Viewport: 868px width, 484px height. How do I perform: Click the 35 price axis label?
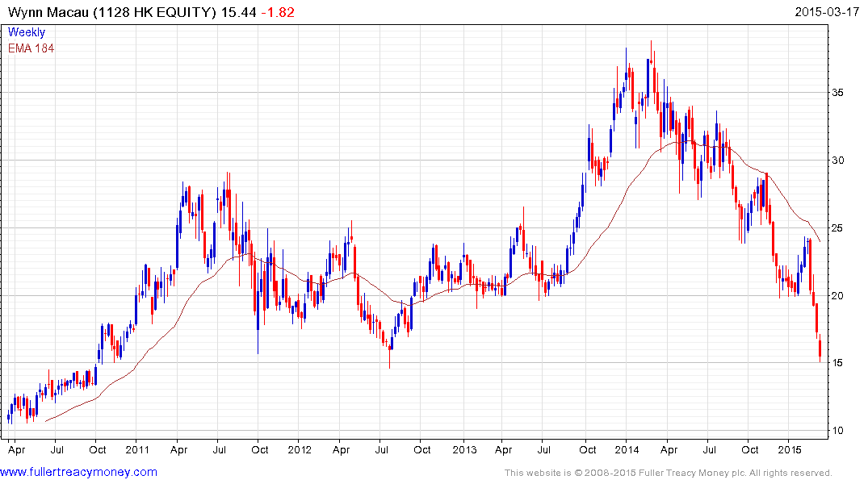pos(838,93)
